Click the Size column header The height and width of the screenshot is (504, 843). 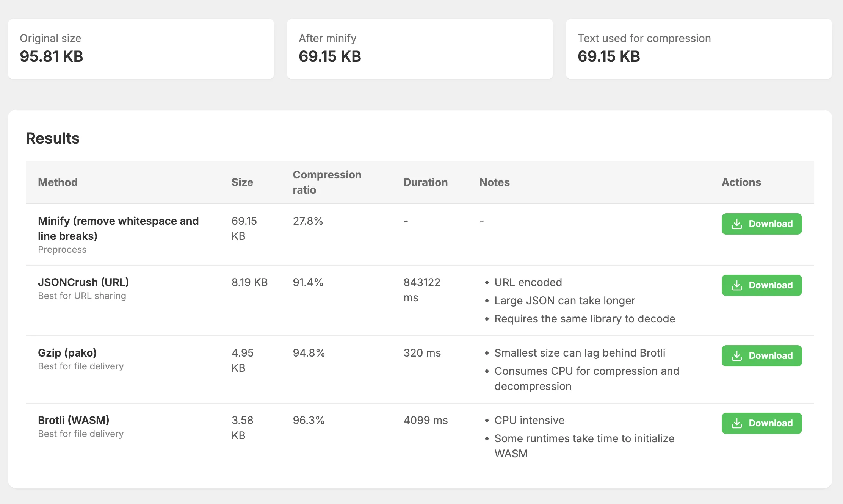tap(242, 182)
